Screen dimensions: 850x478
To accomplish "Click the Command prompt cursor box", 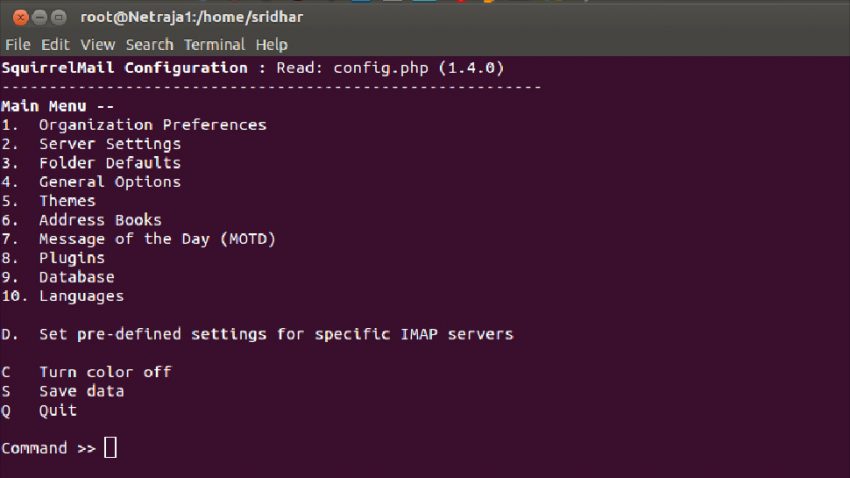I will click(x=110, y=448).
